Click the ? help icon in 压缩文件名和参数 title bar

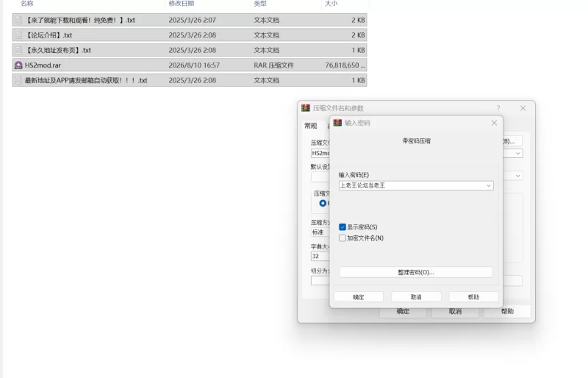[x=498, y=108]
